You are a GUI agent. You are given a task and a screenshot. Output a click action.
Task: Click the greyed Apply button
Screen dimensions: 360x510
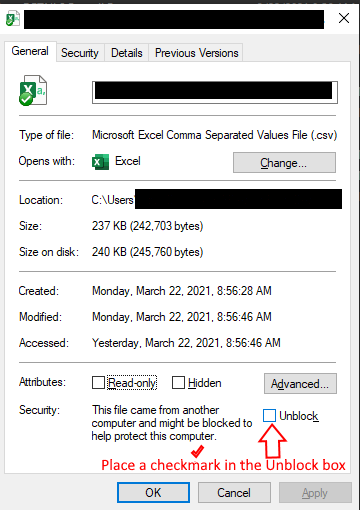click(315, 492)
